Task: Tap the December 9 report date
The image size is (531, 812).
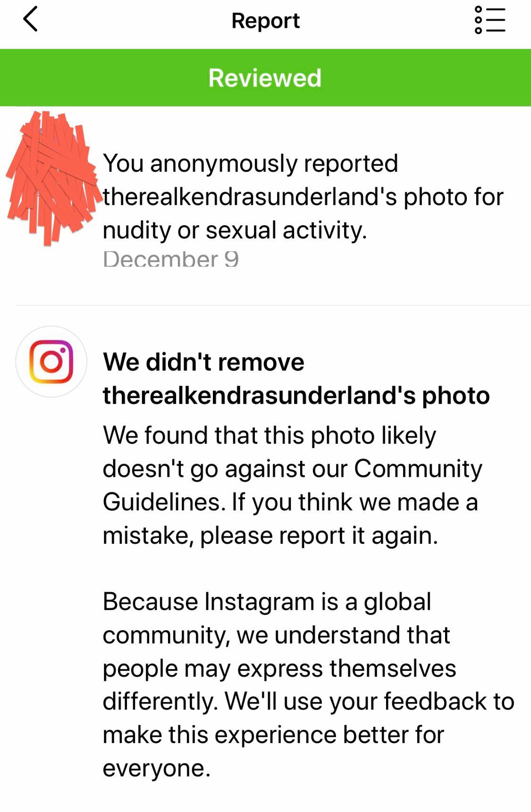Action: pyautogui.click(x=171, y=259)
